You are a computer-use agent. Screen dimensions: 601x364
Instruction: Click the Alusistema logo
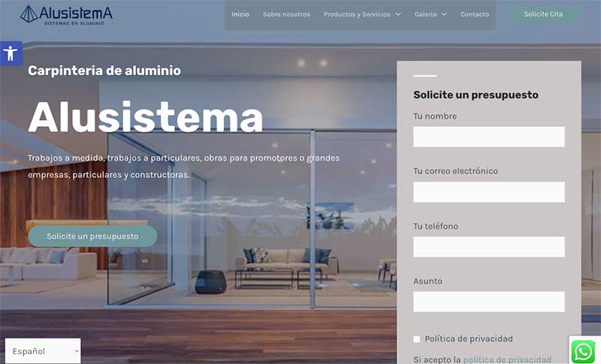point(66,15)
